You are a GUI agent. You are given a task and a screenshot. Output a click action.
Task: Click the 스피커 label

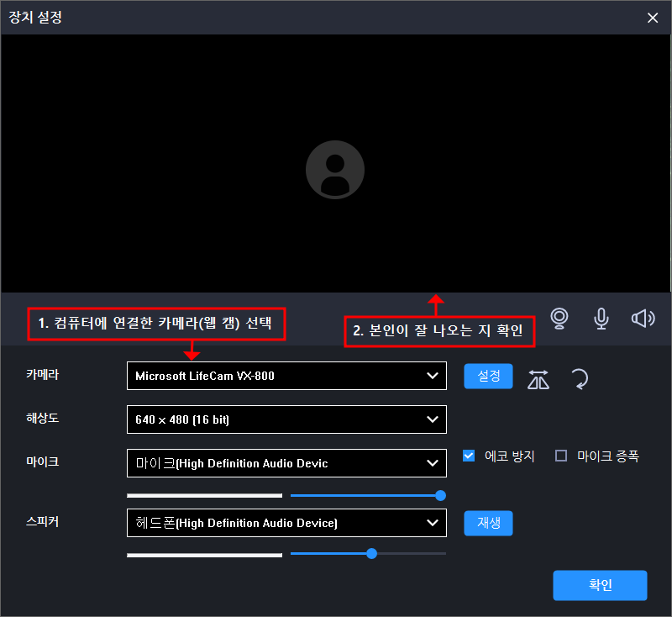(x=43, y=521)
